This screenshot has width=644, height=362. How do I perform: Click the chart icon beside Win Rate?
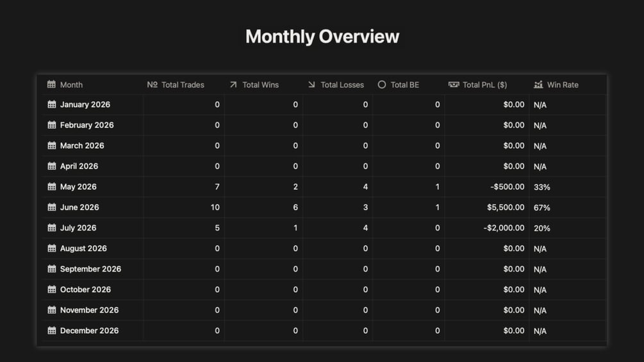(538, 85)
